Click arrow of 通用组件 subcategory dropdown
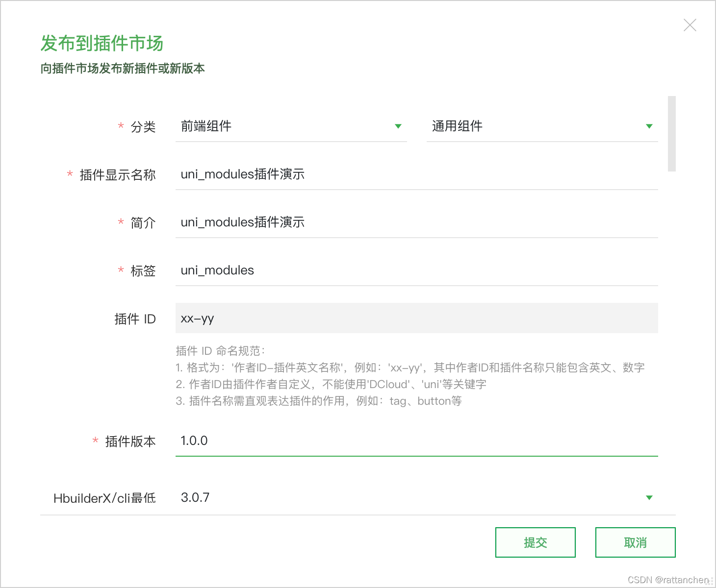This screenshot has width=716, height=588. (x=649, y=126)
